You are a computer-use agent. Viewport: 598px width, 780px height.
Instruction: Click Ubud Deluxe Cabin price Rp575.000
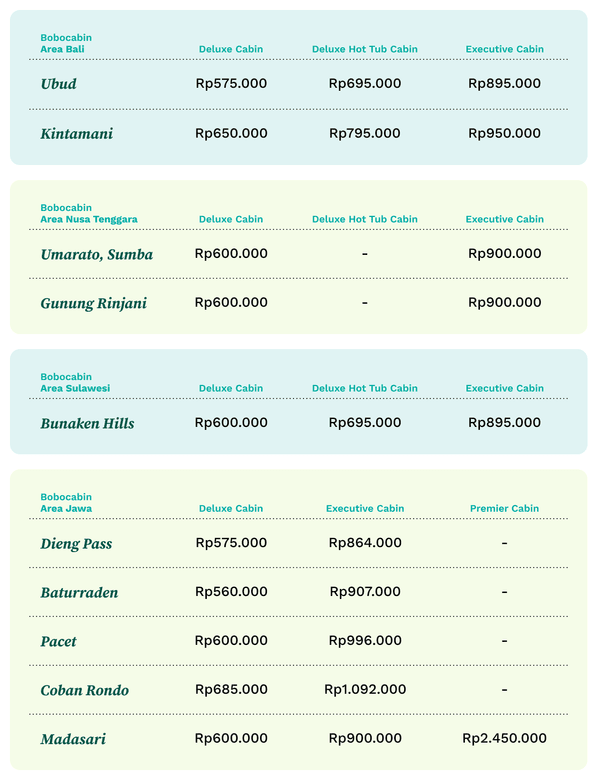pyautogui.click(x=231, y=84)
